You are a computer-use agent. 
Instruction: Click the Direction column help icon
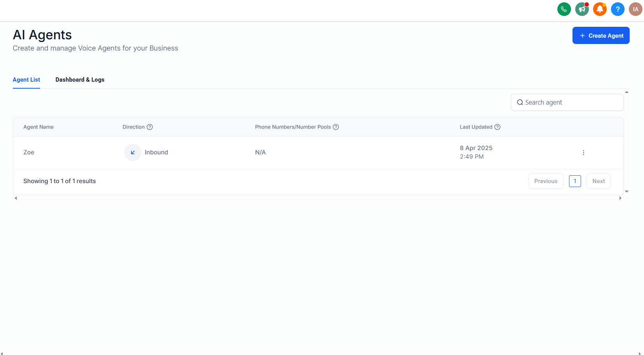[x=150, y=127]
